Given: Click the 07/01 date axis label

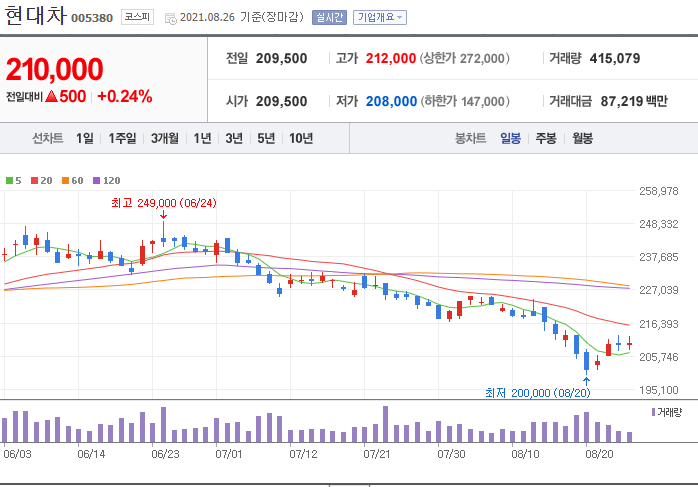Looking at the screenshot, I should click(229, 454).
